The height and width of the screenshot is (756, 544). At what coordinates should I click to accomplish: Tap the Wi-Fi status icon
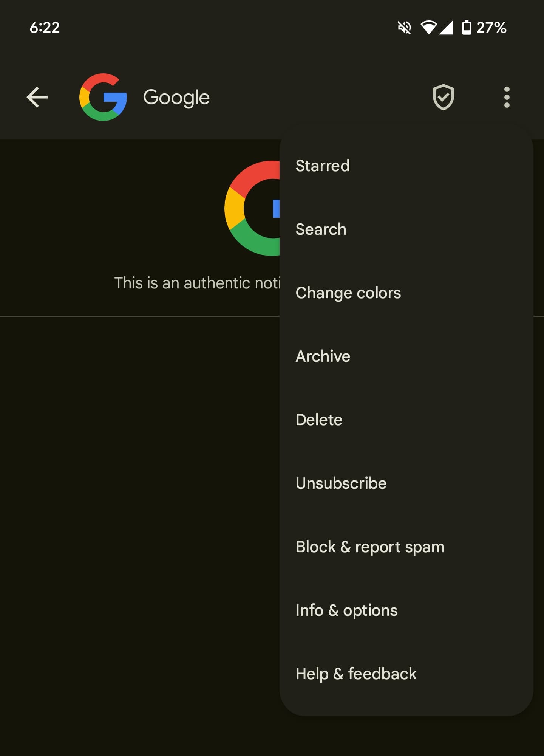[x=428, y=28]
